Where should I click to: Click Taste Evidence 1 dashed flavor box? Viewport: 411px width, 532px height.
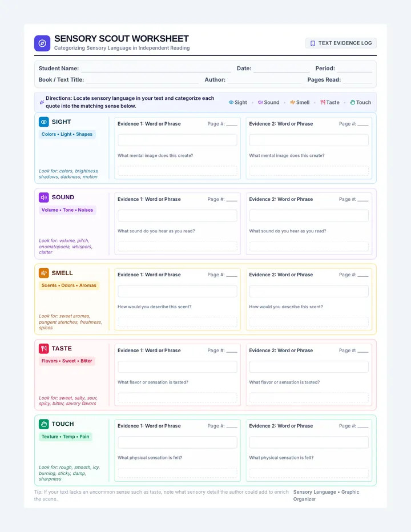point(177,397)
